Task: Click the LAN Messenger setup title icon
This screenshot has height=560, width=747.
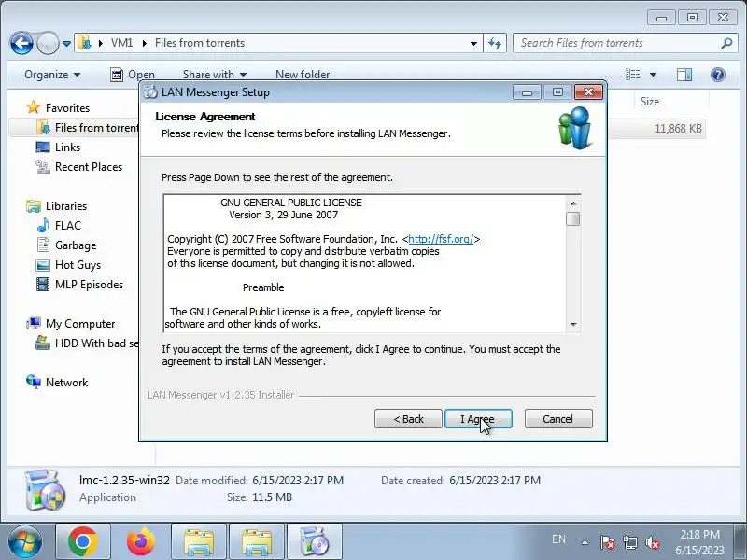Action: [x=150, y=91]
